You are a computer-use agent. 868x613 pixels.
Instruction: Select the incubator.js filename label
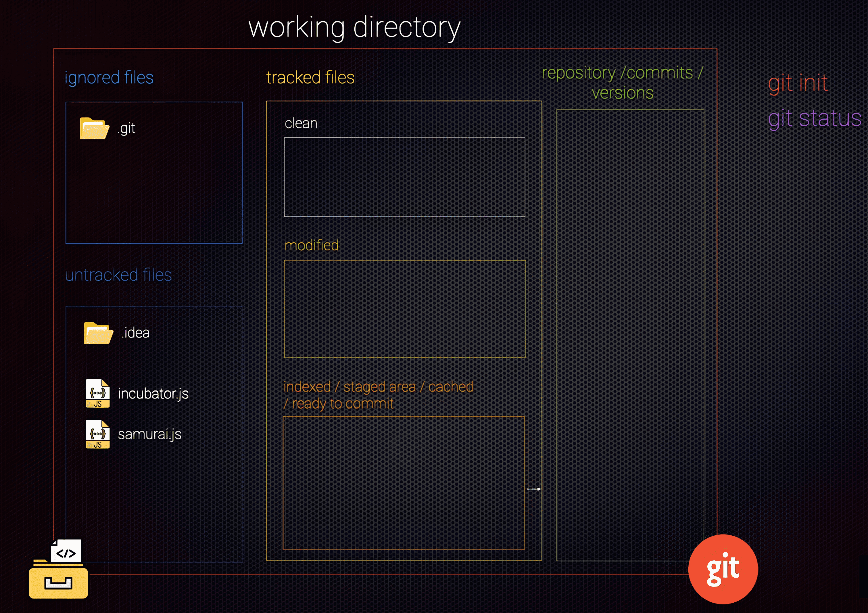pos(153,394)
